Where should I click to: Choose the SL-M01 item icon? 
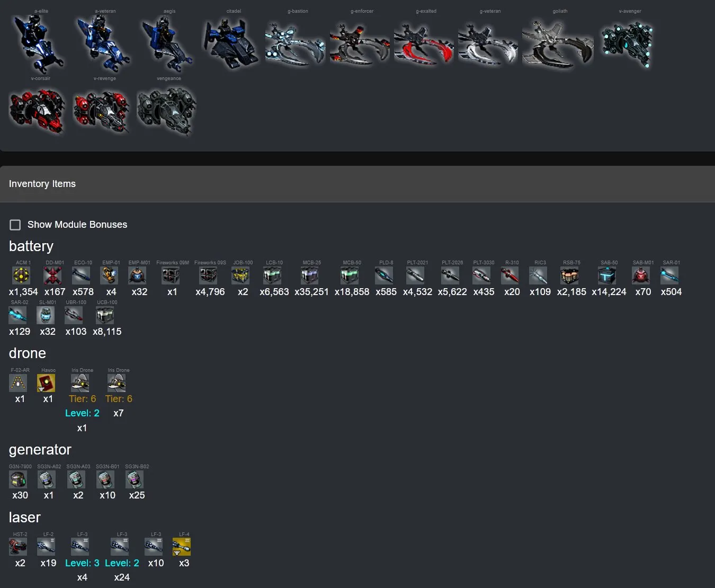(46, 315)
